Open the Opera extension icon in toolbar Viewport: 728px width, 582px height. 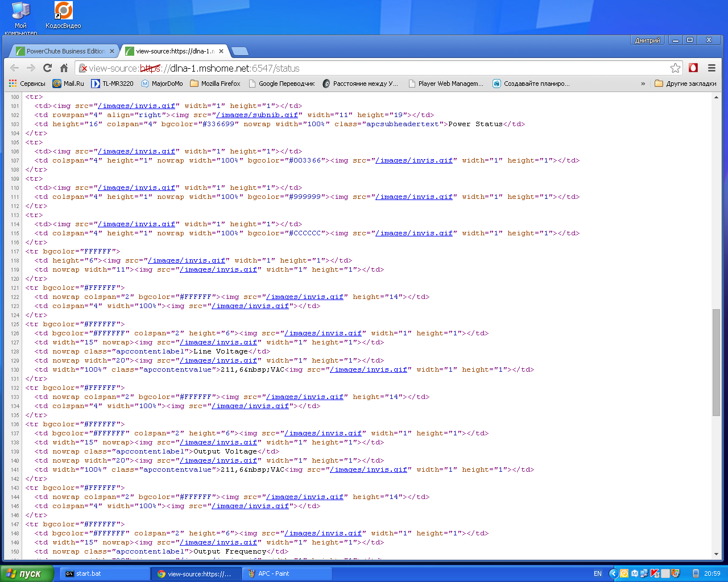click(x=693, y=68)
